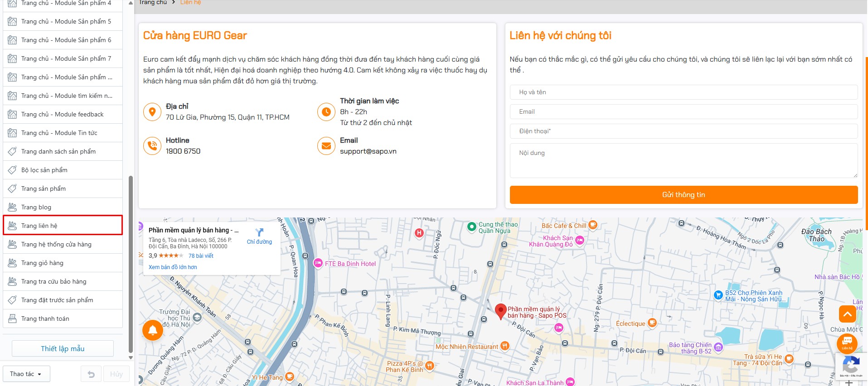Click the sidebar scroll-up arrow

pyautogui.click(x=131, y=3)
